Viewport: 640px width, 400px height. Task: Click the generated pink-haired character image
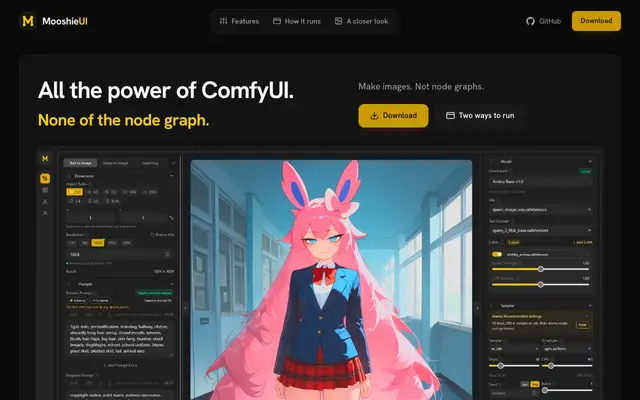tap(331, 280)
